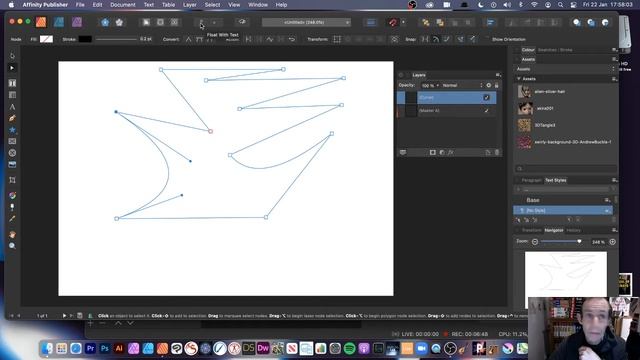This screenshot has width=640, height=360.
Task: Click the Reverse Curves arrow icon
Action: 291,39
